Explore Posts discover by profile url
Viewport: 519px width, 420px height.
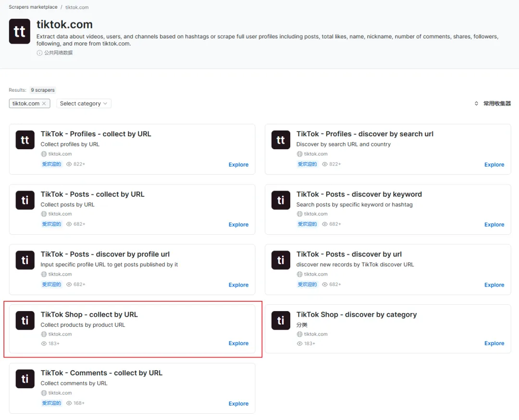[238, 285]
